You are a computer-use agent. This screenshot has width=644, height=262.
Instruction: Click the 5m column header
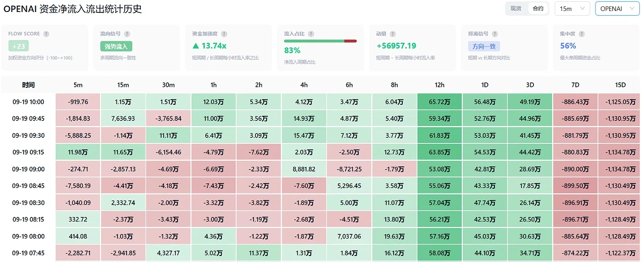(78, 85)
